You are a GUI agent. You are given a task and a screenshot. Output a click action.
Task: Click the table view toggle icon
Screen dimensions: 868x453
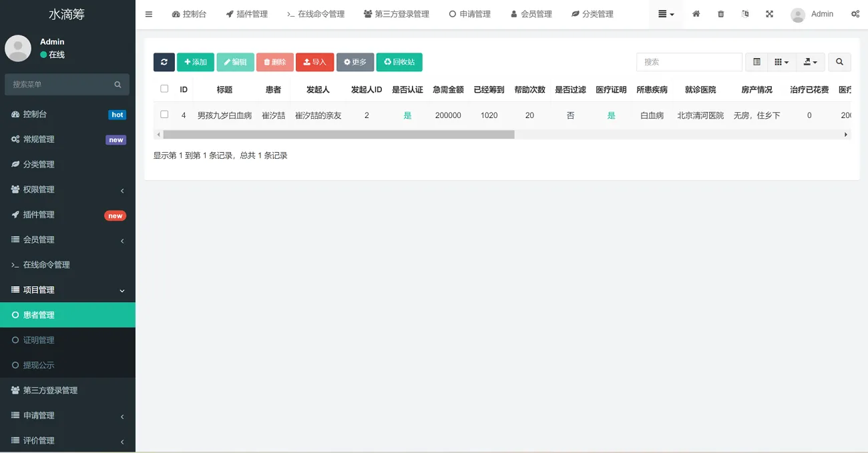pos(756,62)
